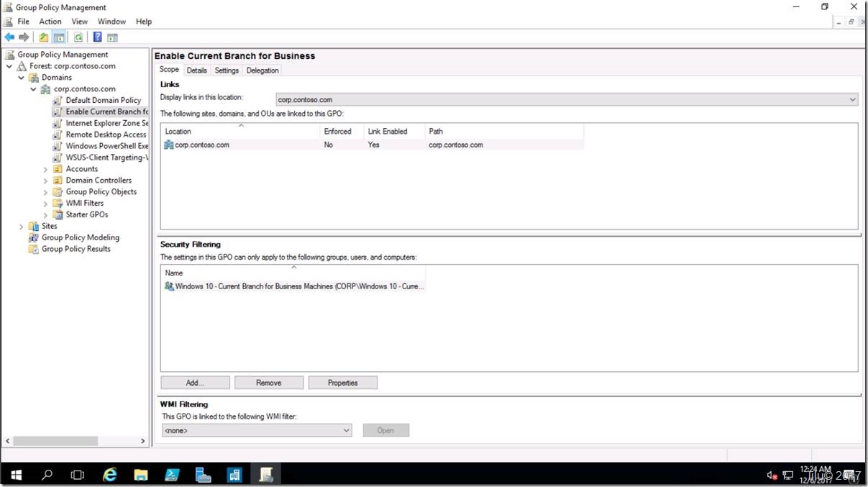Select the Group Policy Management root node
The image size is (868, 487).
click(x=63, y=55)
